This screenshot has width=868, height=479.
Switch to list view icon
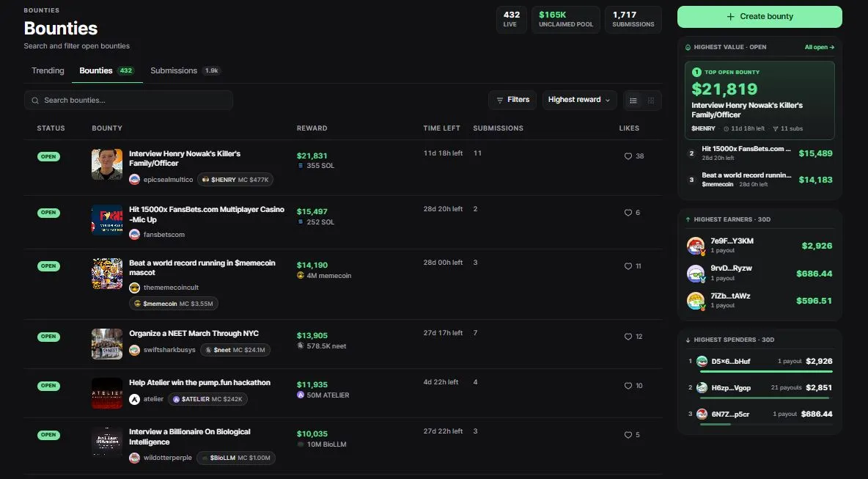[x=633, y=100]
